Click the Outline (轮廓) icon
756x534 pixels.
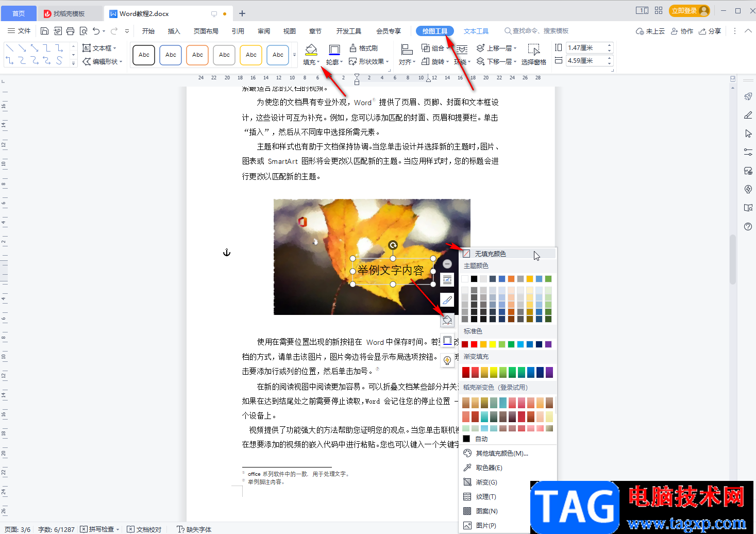point(334,50)
